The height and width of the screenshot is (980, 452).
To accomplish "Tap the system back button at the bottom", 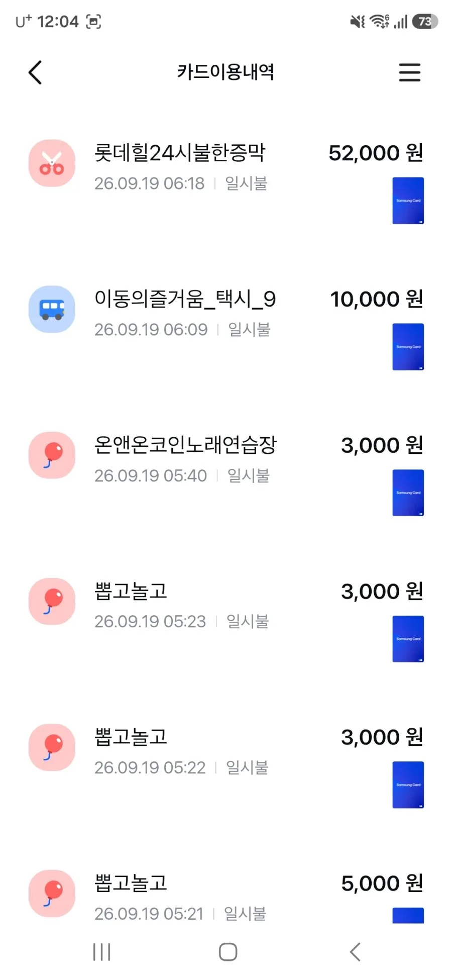I will pyautogui.click(x=355, y=952).
